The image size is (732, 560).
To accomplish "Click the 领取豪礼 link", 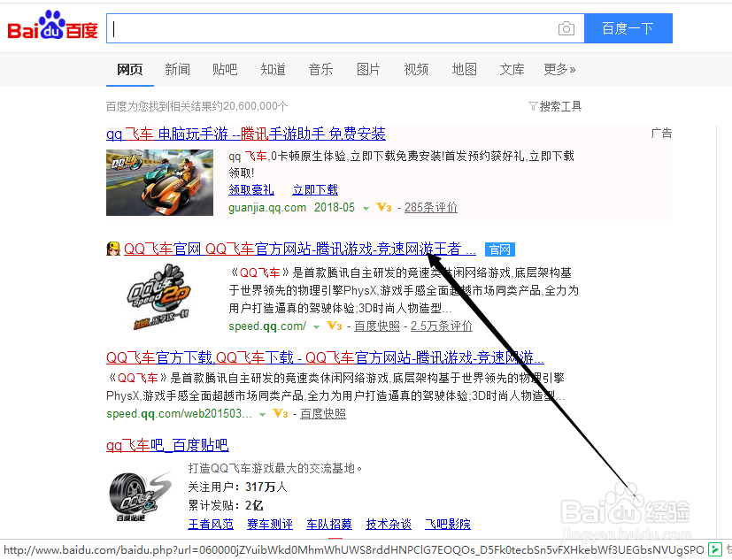I will (251, 190).
